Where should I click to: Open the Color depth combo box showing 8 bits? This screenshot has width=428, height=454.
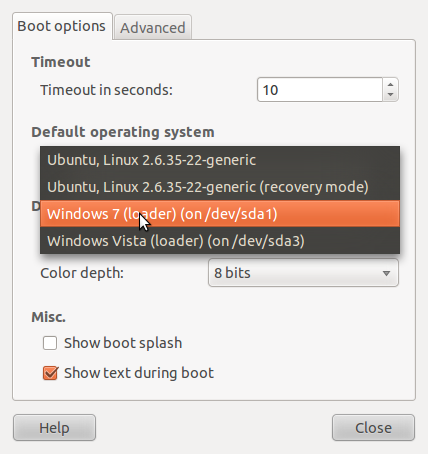[x=303, y=273]
